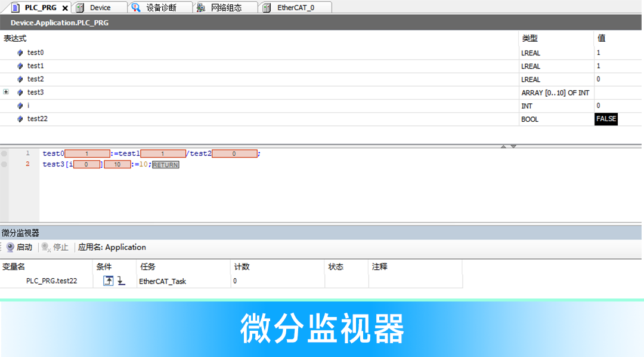Expand the test3 array variable
The width and height of the screenshot is (644, 357).
click(6, 92)
